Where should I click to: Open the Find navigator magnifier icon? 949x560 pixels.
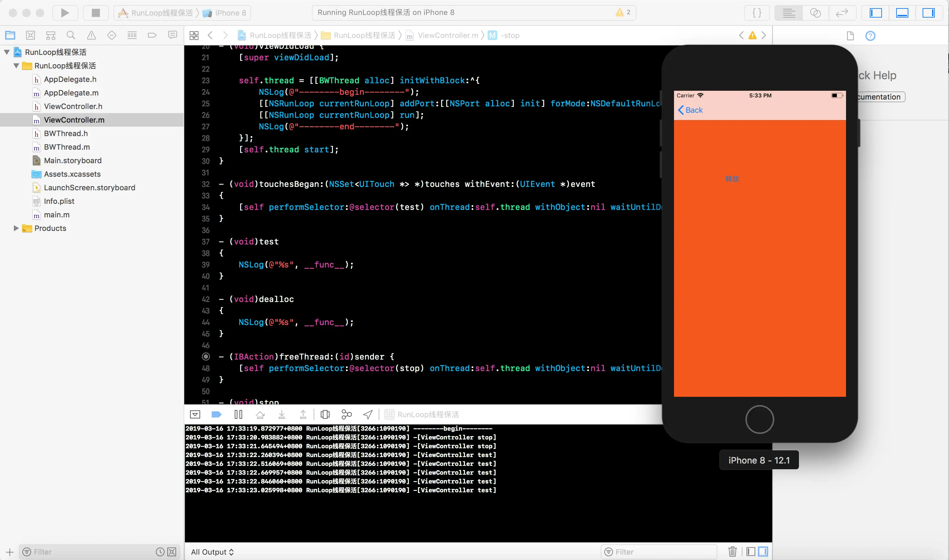(x=70, y=36)
